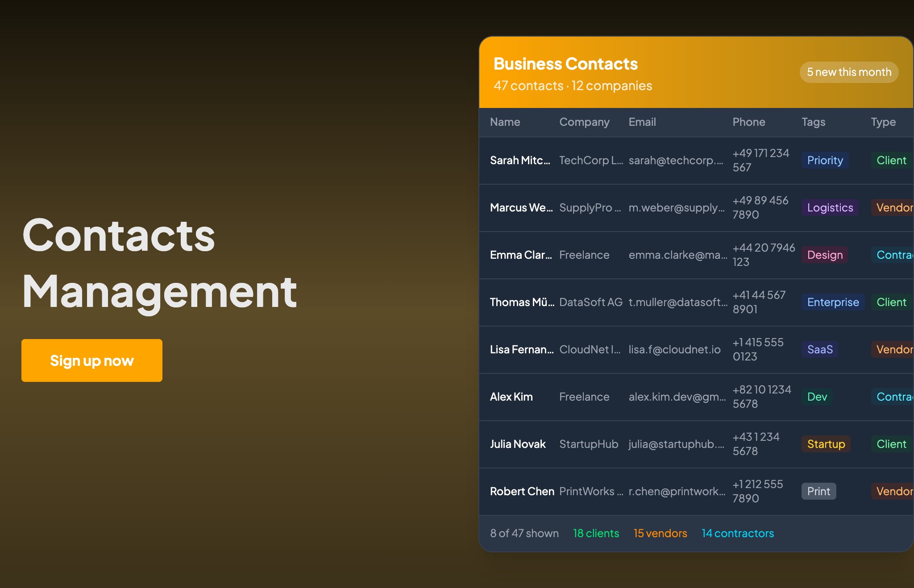Click the DataSoft AG company cell
This screenshot has height=588, width=914.
[591, 302]
